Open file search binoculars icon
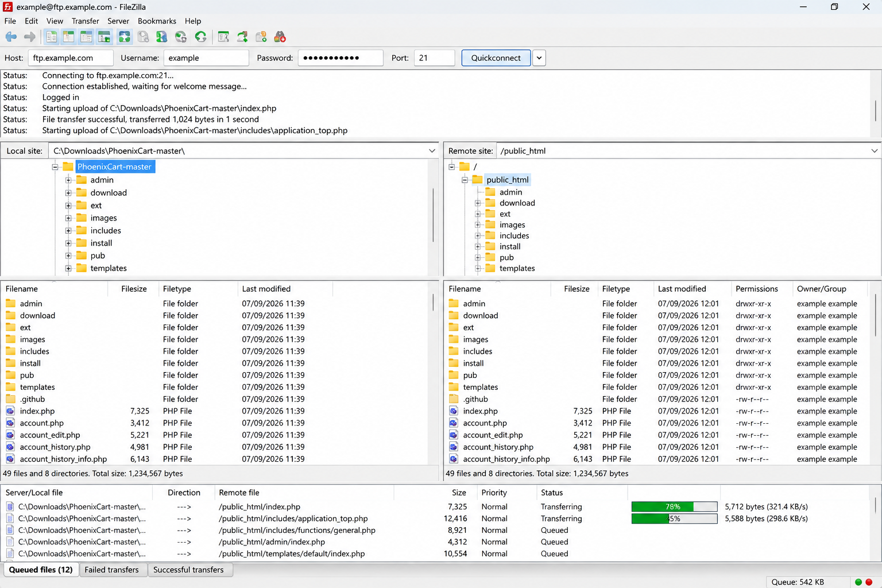 point(280,37)
